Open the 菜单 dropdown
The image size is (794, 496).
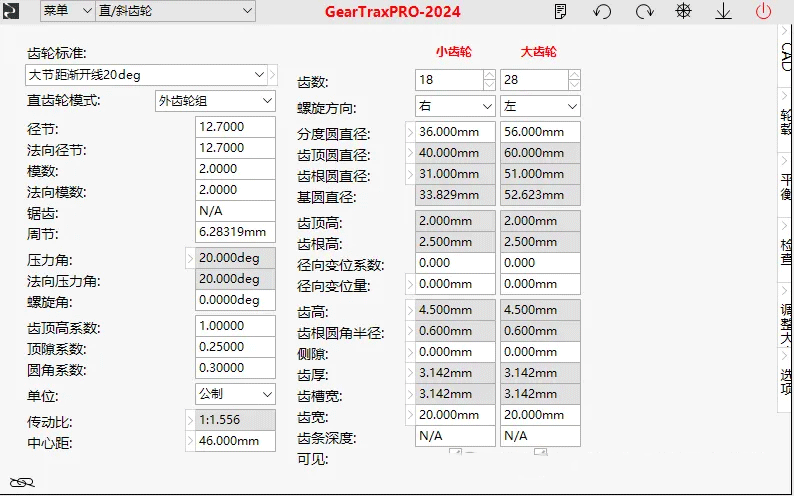[x=67, y=11]
